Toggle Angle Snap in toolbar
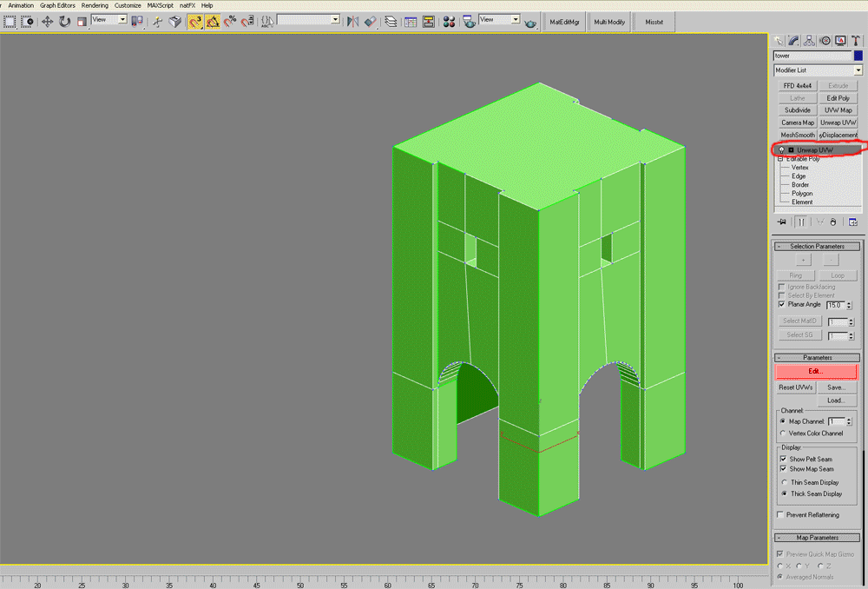 point(213,21)
